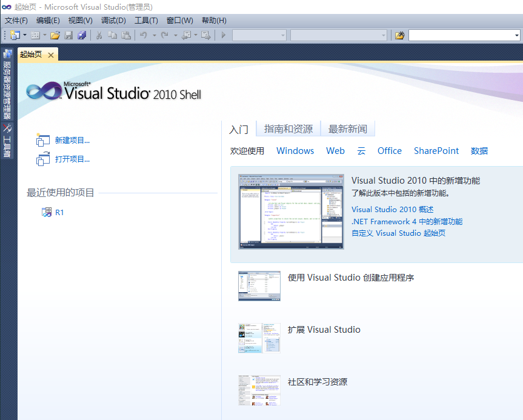
Task: Open the Solution Configurations combo box
Action: [259, 35]
